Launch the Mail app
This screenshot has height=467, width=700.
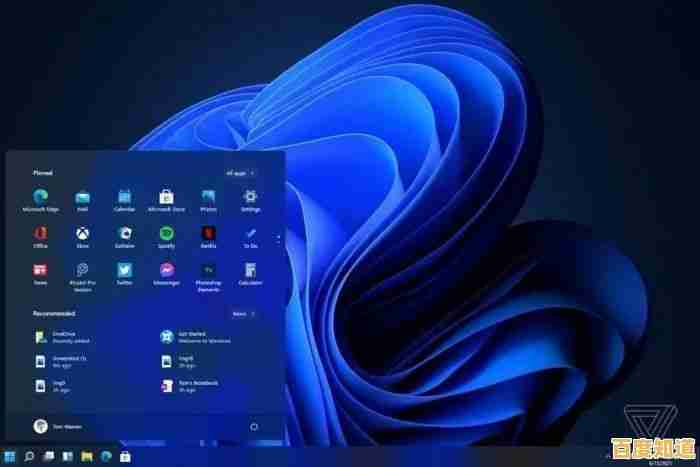(x=82, y=198)
